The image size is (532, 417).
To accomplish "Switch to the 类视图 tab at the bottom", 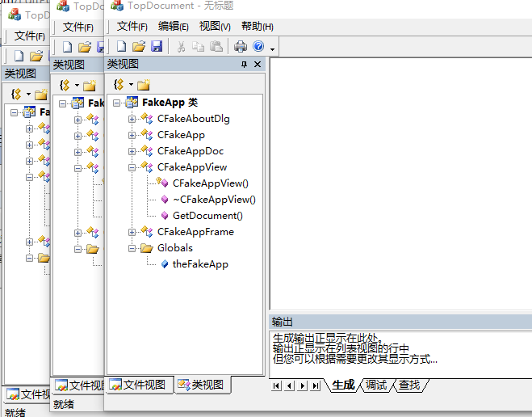I will 202,385.
